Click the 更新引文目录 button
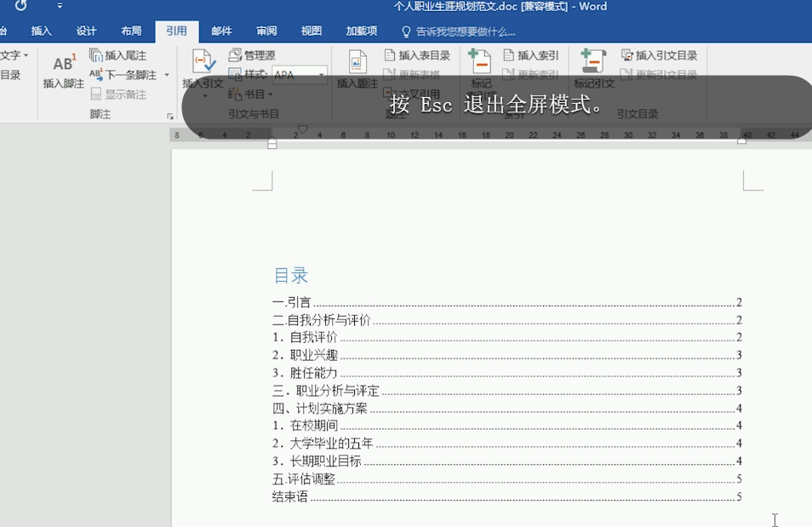This screenshot has height=527, width=812. pos(660,75)
